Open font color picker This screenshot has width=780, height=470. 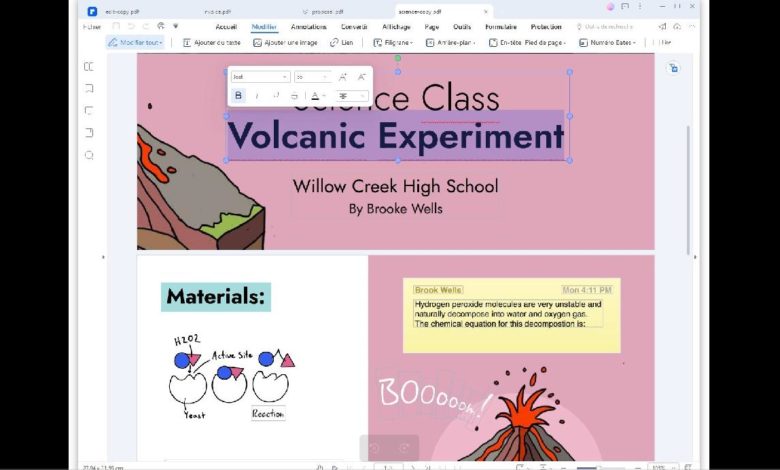[x=318, y=95]
